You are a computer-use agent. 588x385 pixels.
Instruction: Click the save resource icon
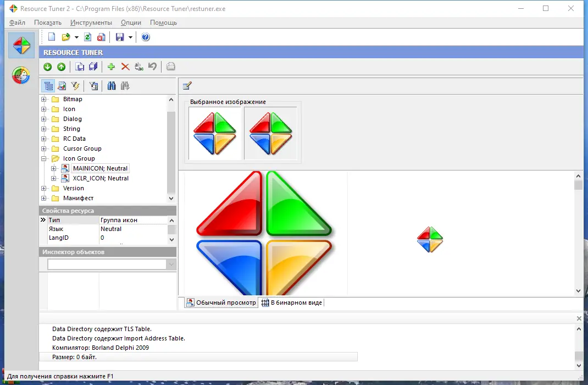[x=80, y=67]
